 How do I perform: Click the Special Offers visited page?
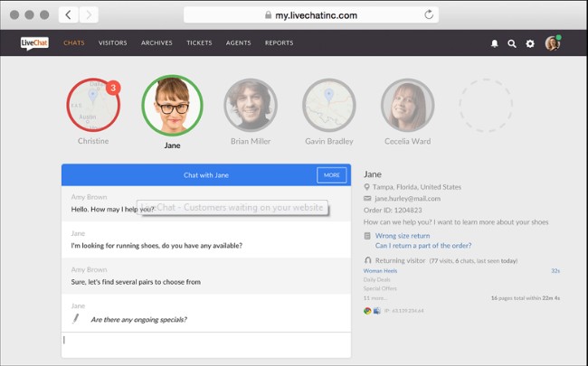pos(380,288)
